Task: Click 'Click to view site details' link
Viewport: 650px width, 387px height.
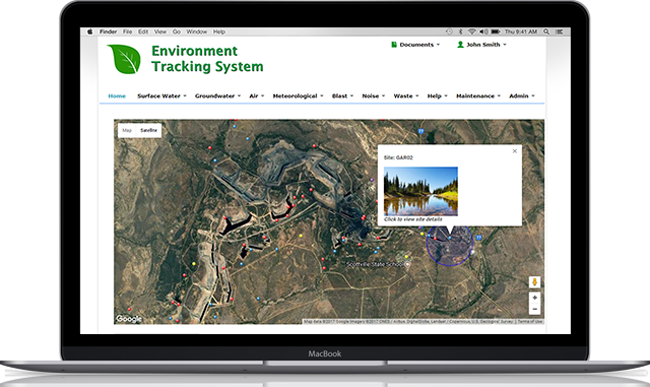Action: 413,219
